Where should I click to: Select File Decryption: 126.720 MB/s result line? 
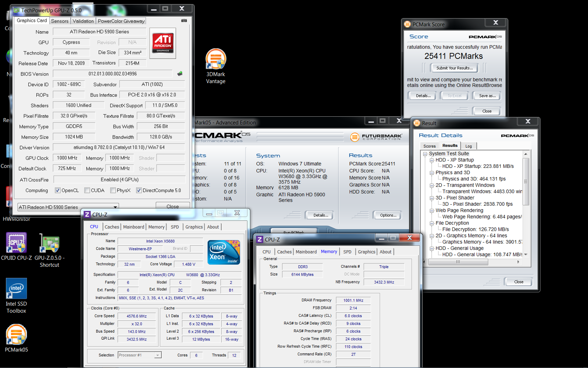476,229
